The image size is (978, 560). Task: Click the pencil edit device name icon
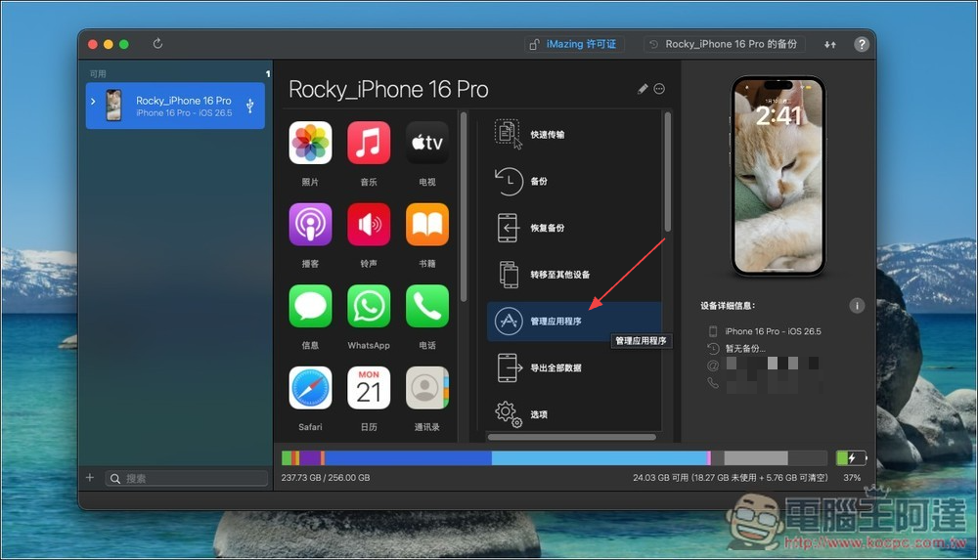643,89
